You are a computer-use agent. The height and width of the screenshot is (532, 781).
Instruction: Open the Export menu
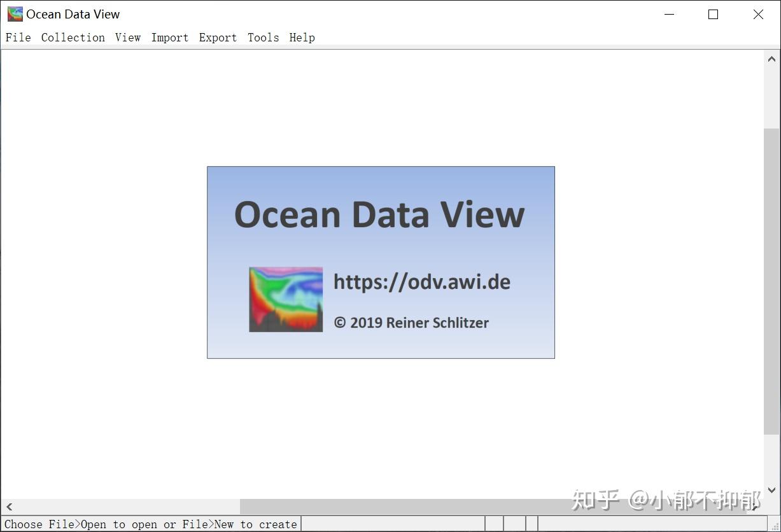point(218,38)
